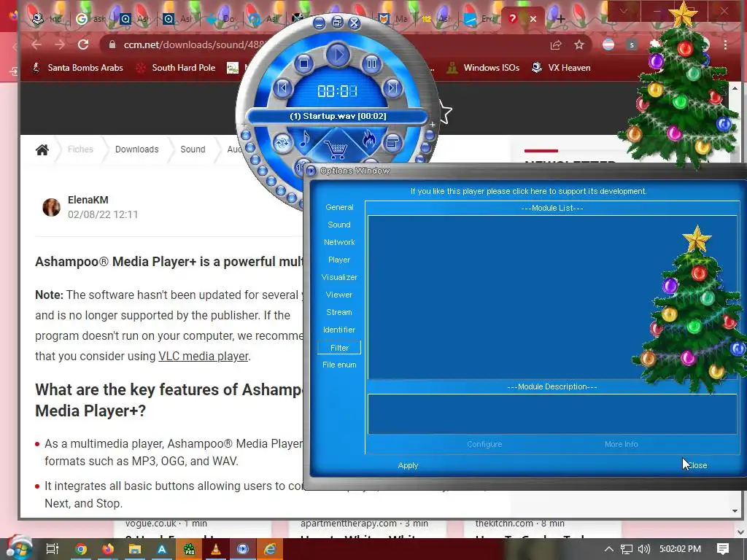This screenshot has height=560, width=747.
Task: Open the playlist icon on the player
Action: 392,143
